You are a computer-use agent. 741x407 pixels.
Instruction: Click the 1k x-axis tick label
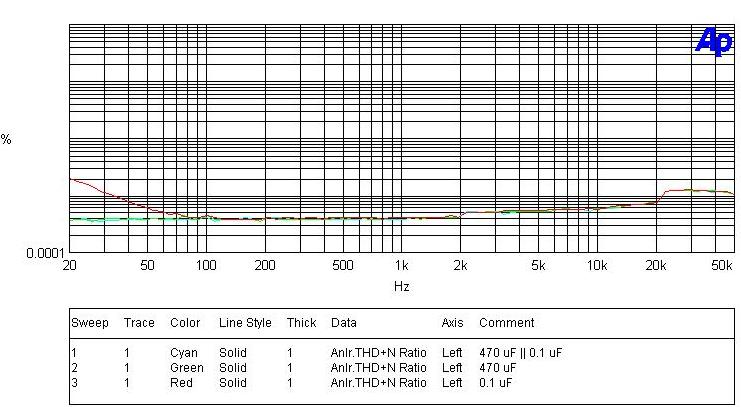[402, 266]
